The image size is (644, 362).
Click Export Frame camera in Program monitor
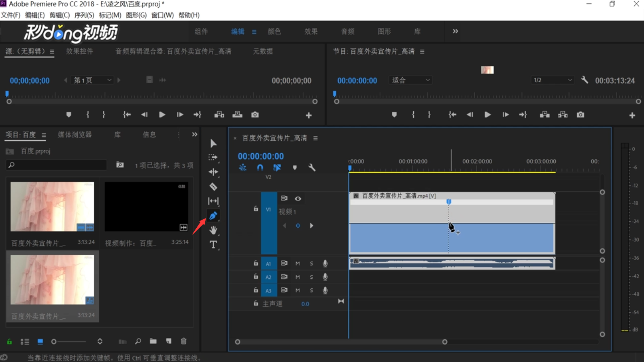(580, 115)
